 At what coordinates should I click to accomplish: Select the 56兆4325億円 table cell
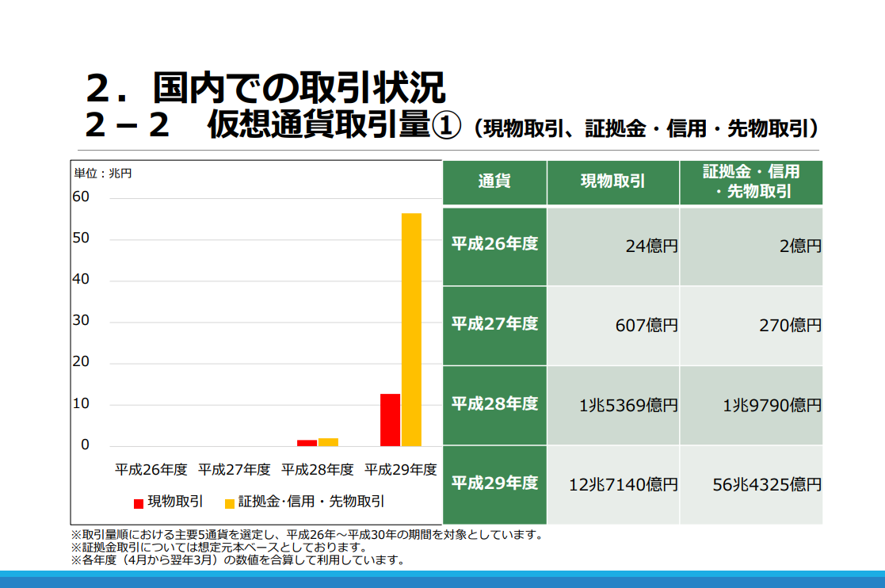click(x=751, y=485)
